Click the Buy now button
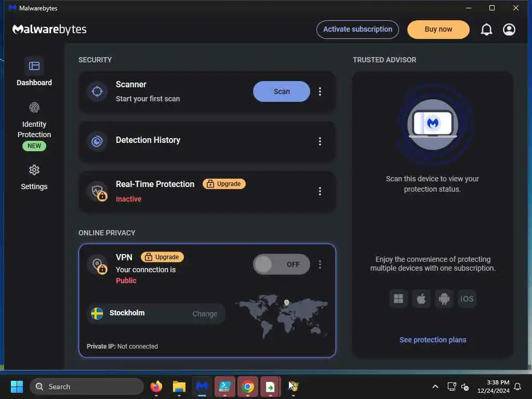Viewport: 532px width, 399px height. click(x=438, y=30)
